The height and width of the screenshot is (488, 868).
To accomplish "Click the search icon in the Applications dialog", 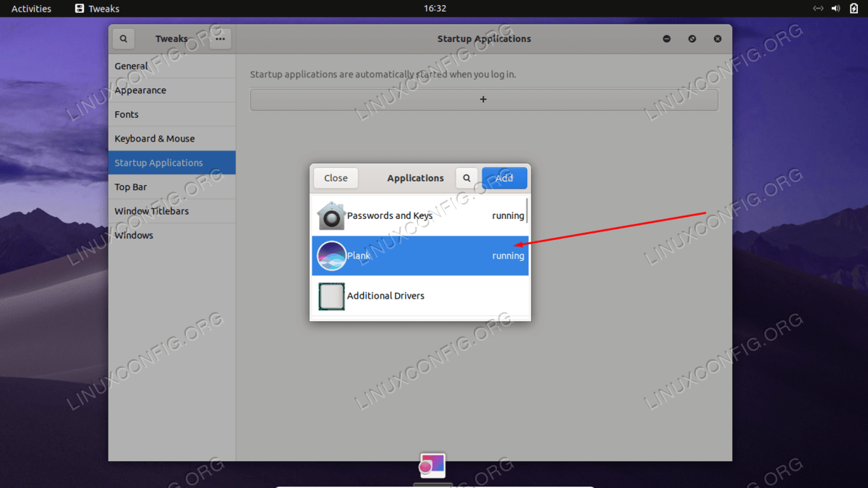I will point(467,178).
